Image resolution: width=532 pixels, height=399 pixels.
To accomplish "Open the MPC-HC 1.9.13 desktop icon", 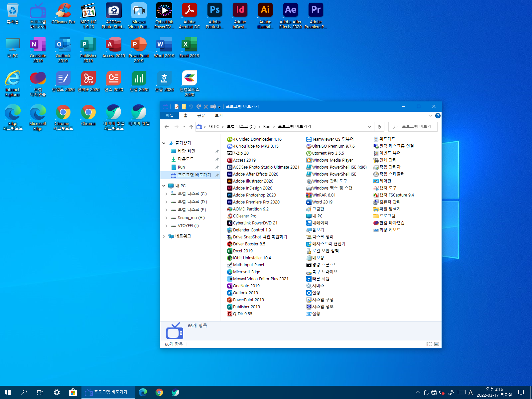I will (x=88, y=16).
